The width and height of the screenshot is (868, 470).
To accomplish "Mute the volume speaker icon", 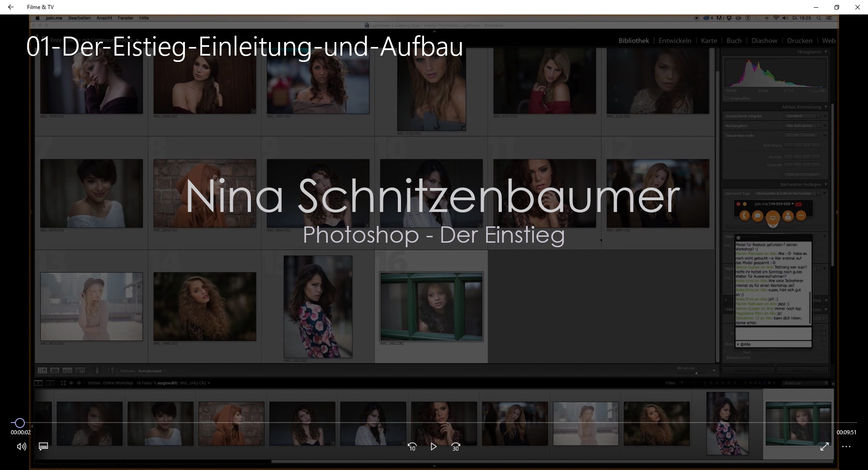I will 21,446.
